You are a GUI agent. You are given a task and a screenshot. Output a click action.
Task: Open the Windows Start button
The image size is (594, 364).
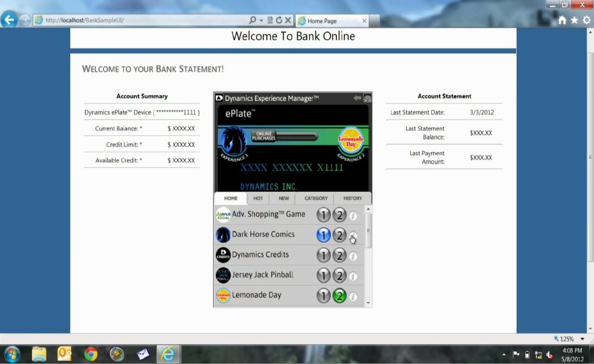tap(12, 354)
